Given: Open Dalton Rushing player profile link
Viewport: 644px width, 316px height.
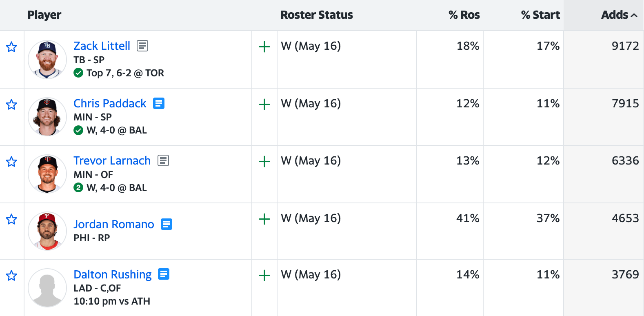Looking at the screenshot, I should coord(113,274).
